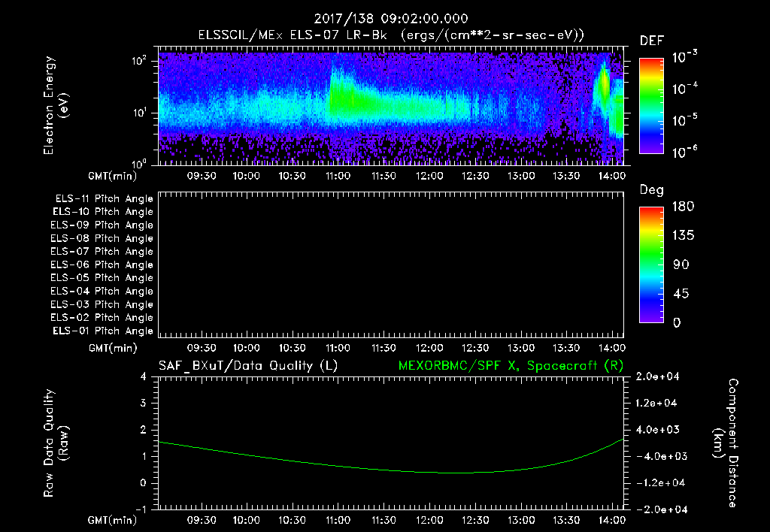This screenshot has width=770, height=532.
Task: Click the 10^-3 value on the DEF scale
Action: 684,56
